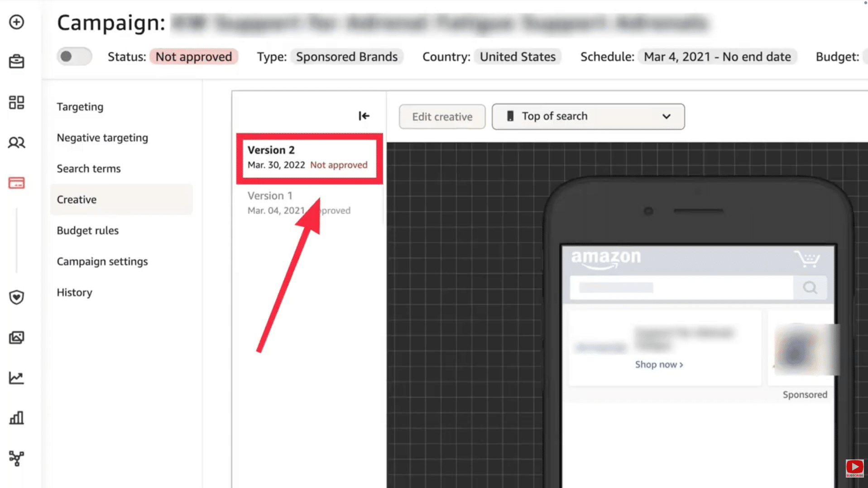Open the network nodes icon
This screenshot has height=488, width=868.
[x=16, y=458]
